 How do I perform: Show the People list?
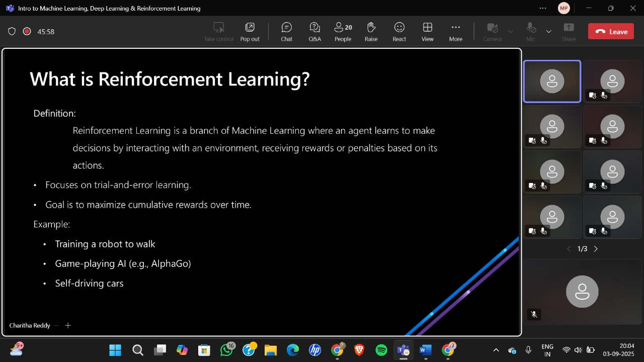[343, 31]
